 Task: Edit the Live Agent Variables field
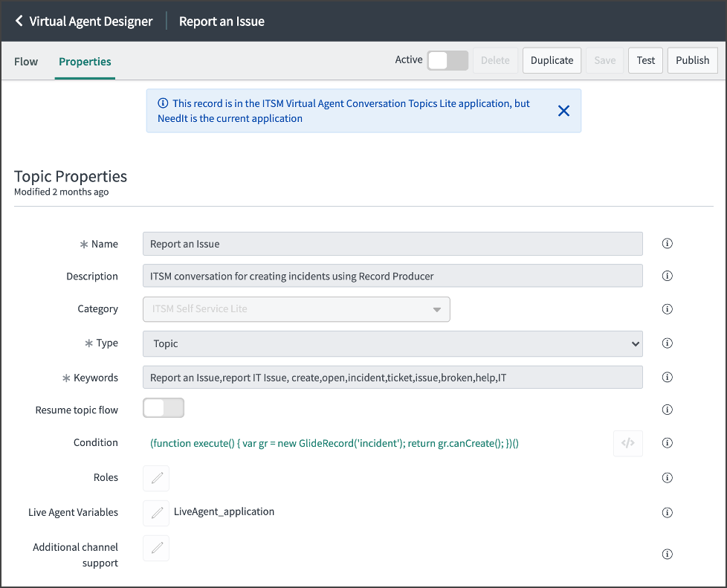155,512
